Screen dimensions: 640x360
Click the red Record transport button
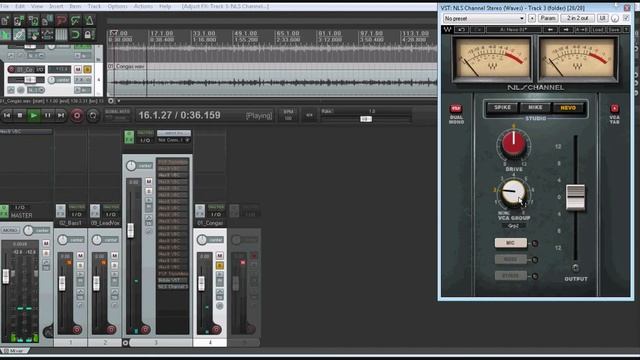point(77,116)
